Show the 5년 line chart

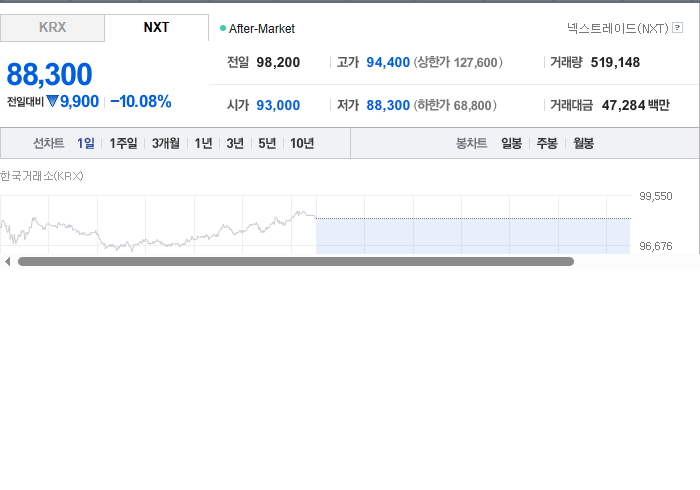(x=267, y=143)
